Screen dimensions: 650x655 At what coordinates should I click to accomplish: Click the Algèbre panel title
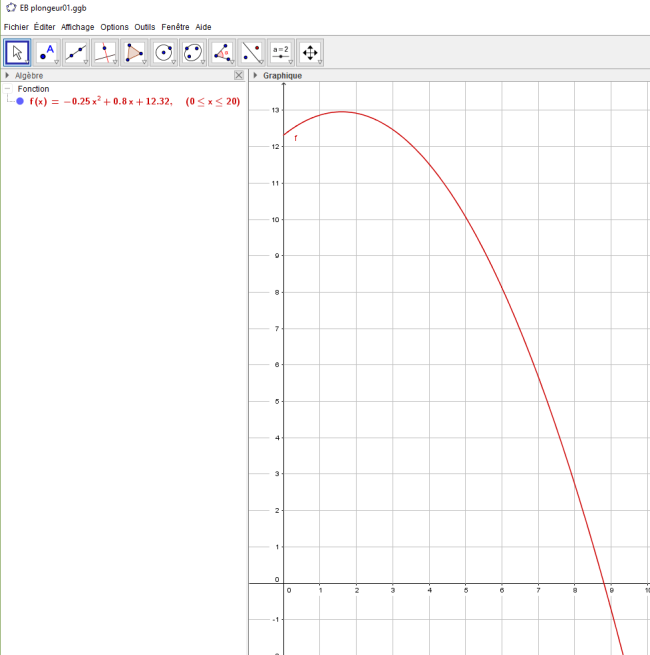(29, 76)
